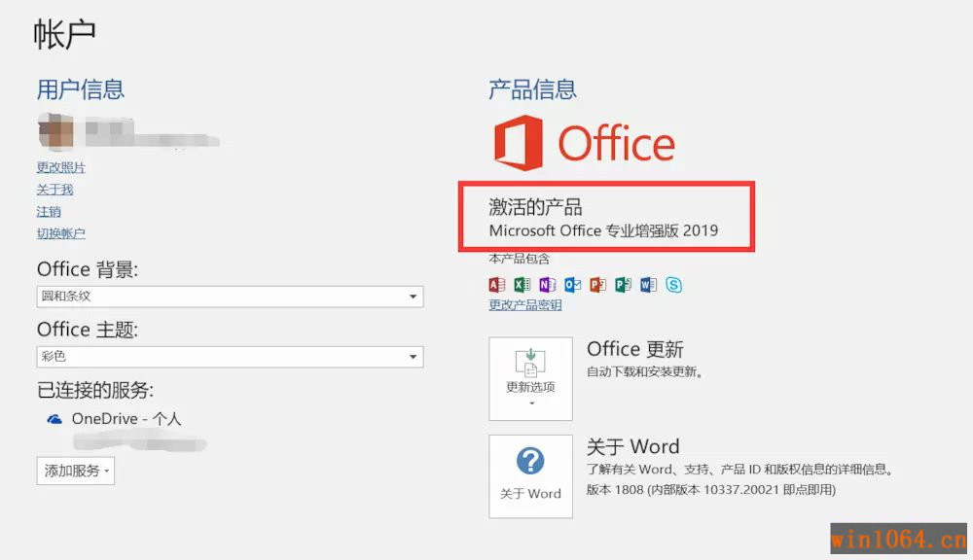This screenshot has width=973, height=560.
Task: Click the 本产品包含 label
Action: point(520,259)
